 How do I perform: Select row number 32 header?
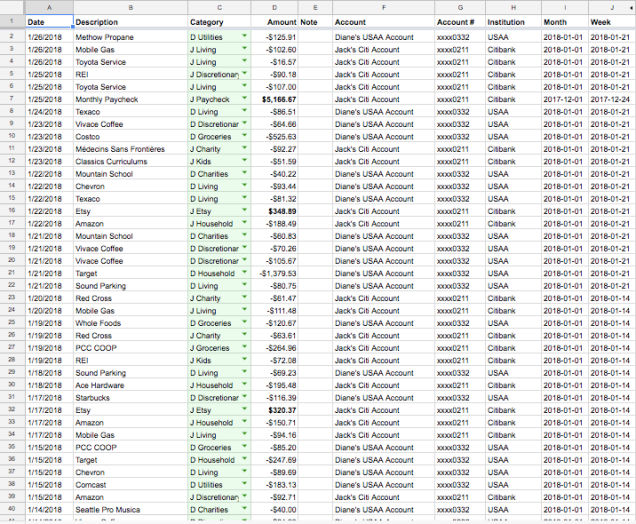[x=12, y=409]
